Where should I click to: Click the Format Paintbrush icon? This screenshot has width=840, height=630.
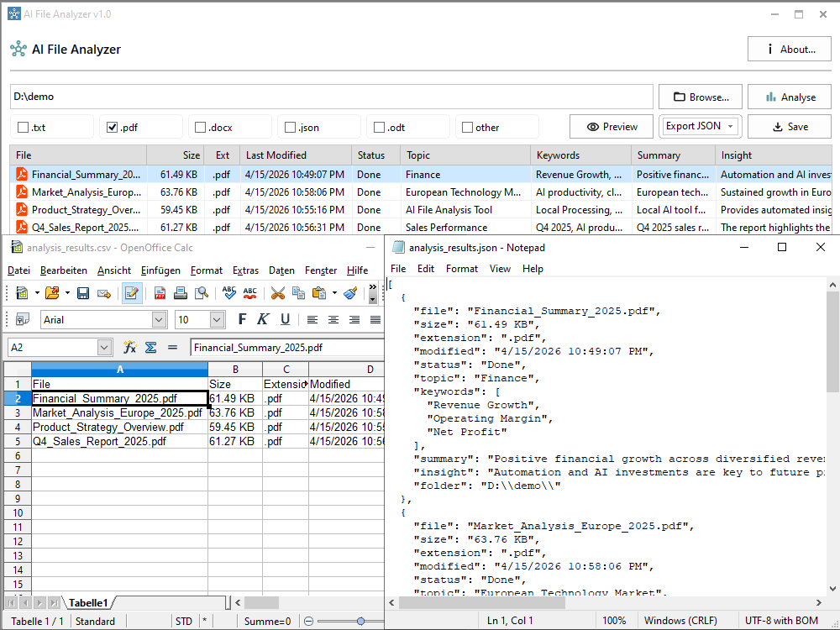350,293
